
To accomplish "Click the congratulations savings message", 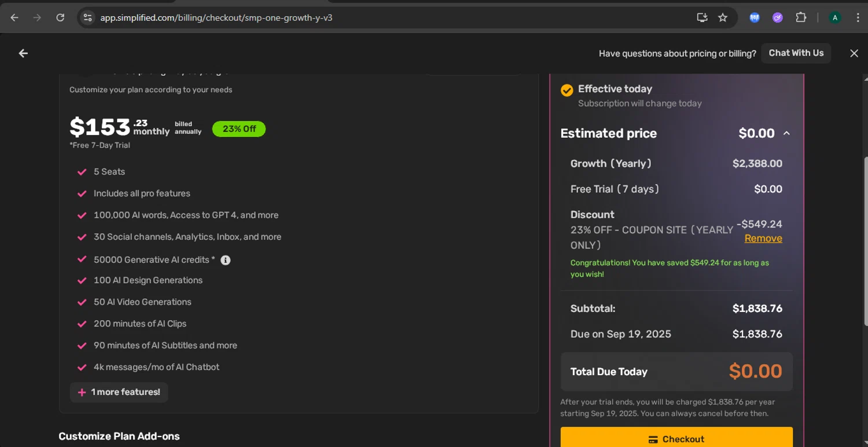I will 670,268.
